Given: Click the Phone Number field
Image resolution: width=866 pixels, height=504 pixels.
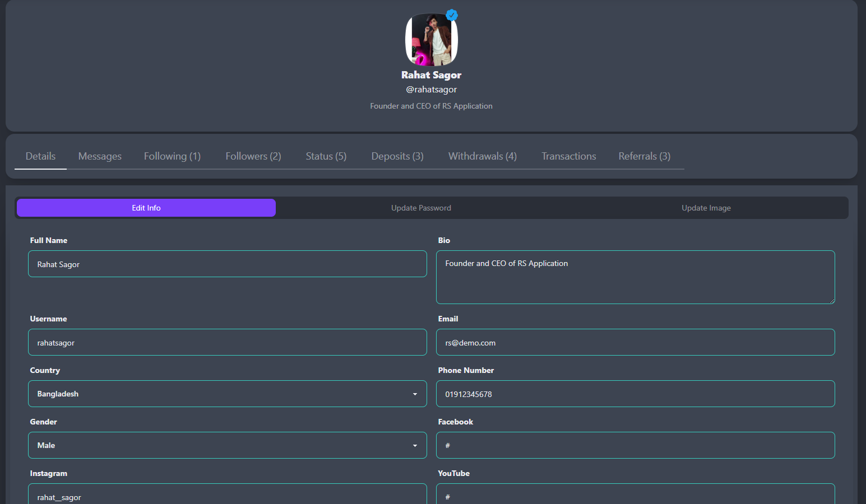Looking at the screenshot, I should tap(635, 394).
